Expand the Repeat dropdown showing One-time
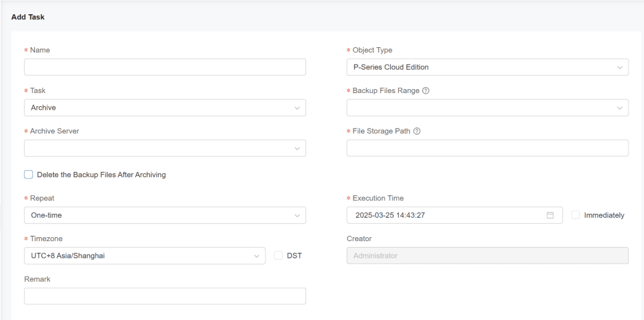The image size is (644, 320). 165,215
